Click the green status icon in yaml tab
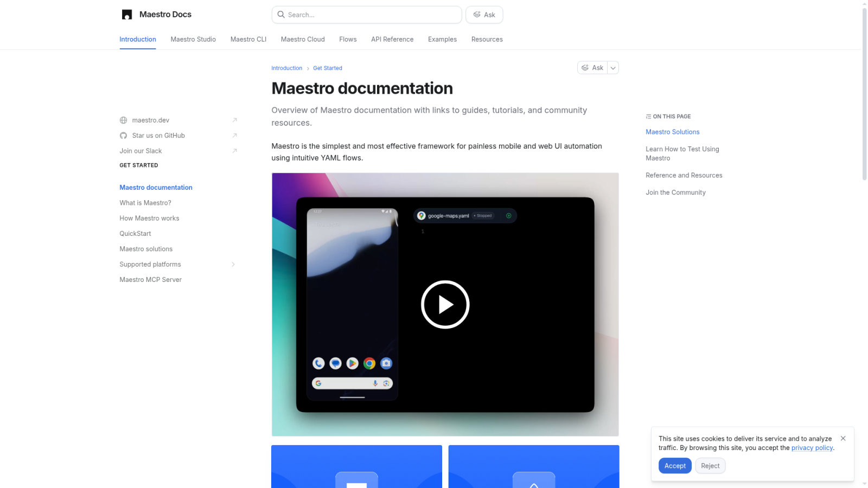The height and width of the screenshot is (488, 868). pyautogui.click(x=509, y=216)
